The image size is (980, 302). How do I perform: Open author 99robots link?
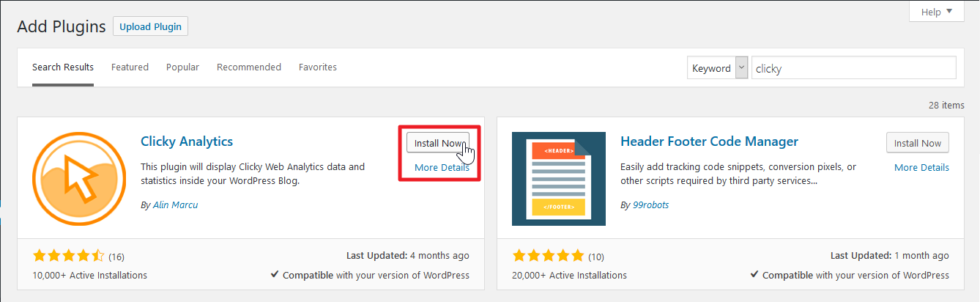[650, 205]
